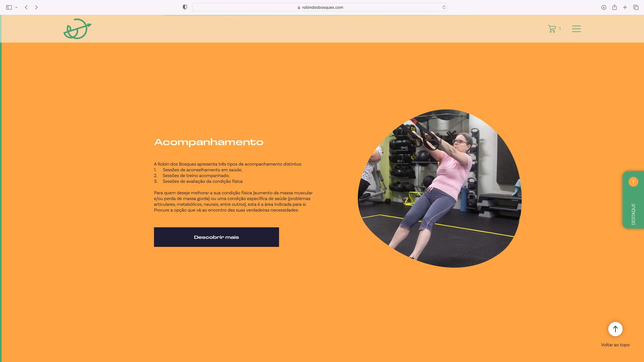This screenshot has width=644, height=362.
Task: Open the privacy report shield icon
Action: click(x=185, y=7)
